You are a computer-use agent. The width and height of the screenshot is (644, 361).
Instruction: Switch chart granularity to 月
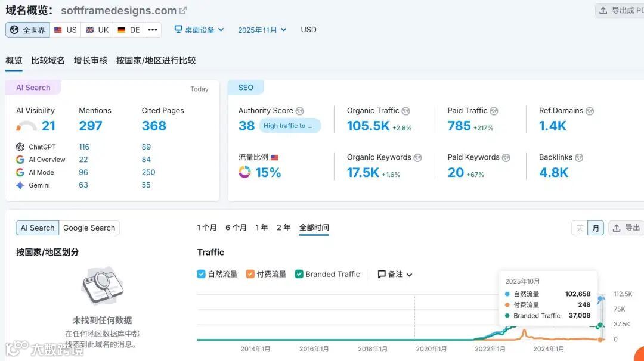point(596,228)
